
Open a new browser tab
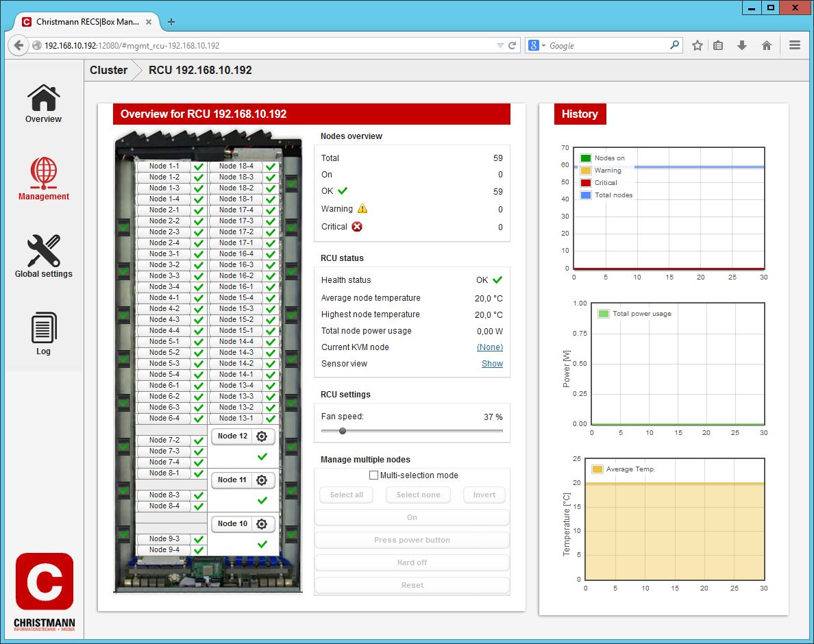coord(171,22)
